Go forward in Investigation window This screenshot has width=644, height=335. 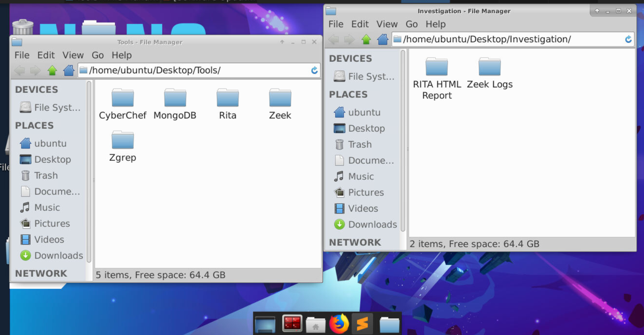pyautogui.click(x=350, y=39)
